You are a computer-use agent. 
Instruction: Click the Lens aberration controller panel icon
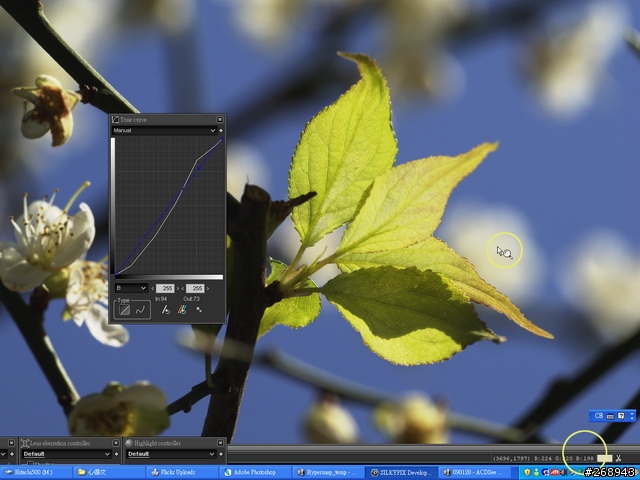pyautogui.click(x=24, y=443)
